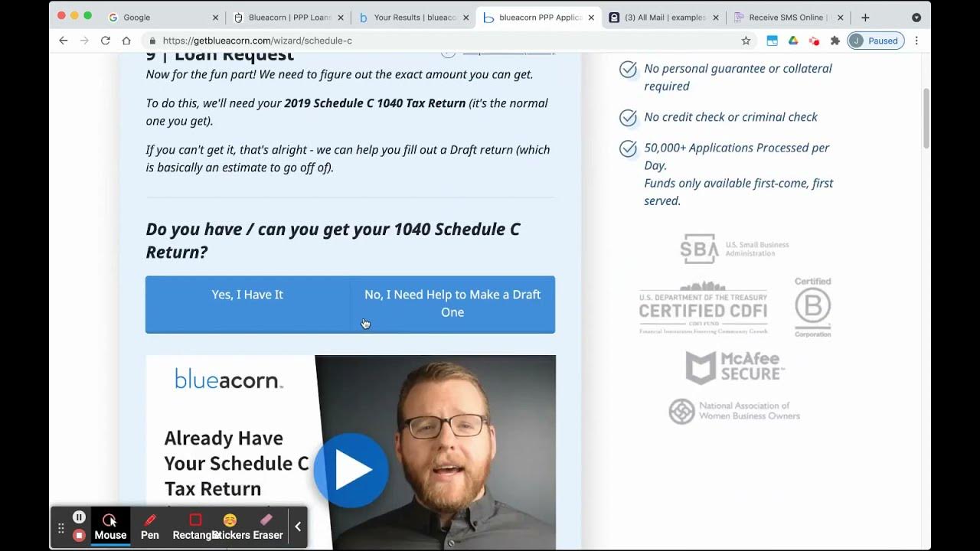
Task: Click checkmark beside "No credit check"
Action: coord(628,118)
